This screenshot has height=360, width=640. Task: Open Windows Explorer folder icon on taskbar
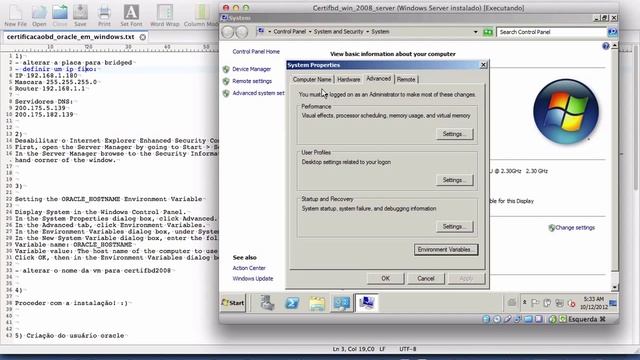pyautogui.click(x=317, y=303)
